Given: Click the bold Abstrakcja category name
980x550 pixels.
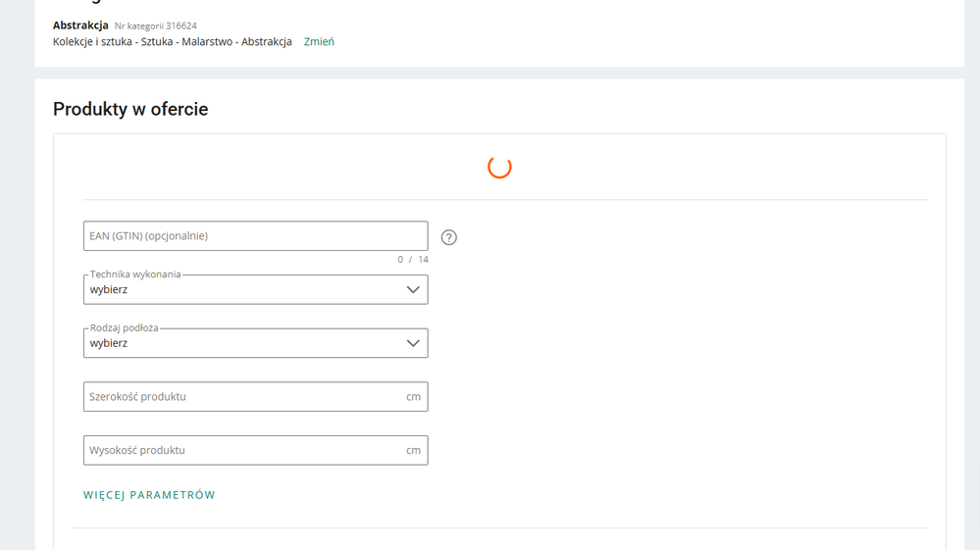Looking at the screenshot, I should point(80,25).
